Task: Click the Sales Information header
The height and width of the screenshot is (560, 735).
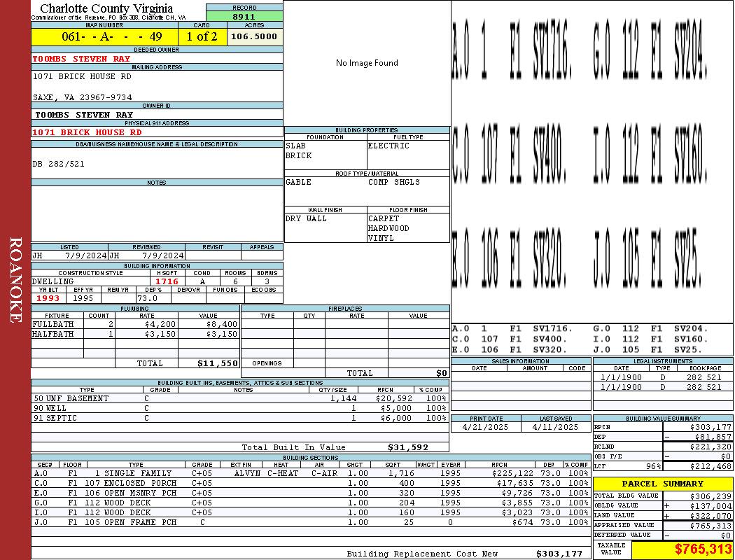Action: point(520,360)
